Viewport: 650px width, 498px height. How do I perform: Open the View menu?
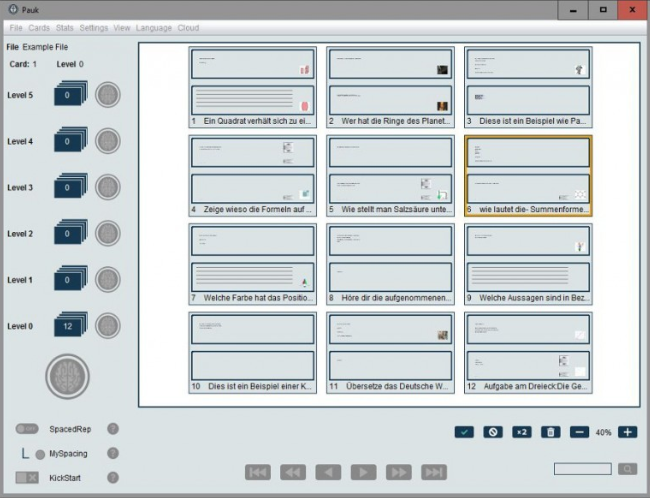(x=122, y=28)
